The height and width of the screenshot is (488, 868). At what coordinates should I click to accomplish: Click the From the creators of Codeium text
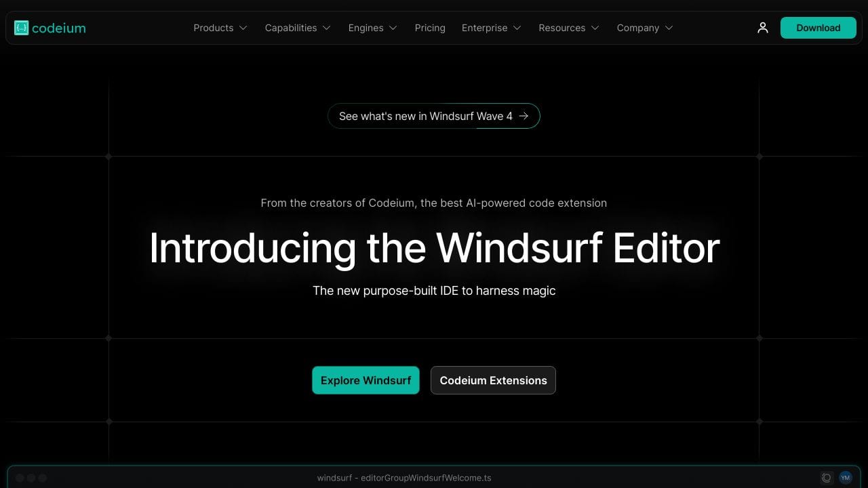434,203
